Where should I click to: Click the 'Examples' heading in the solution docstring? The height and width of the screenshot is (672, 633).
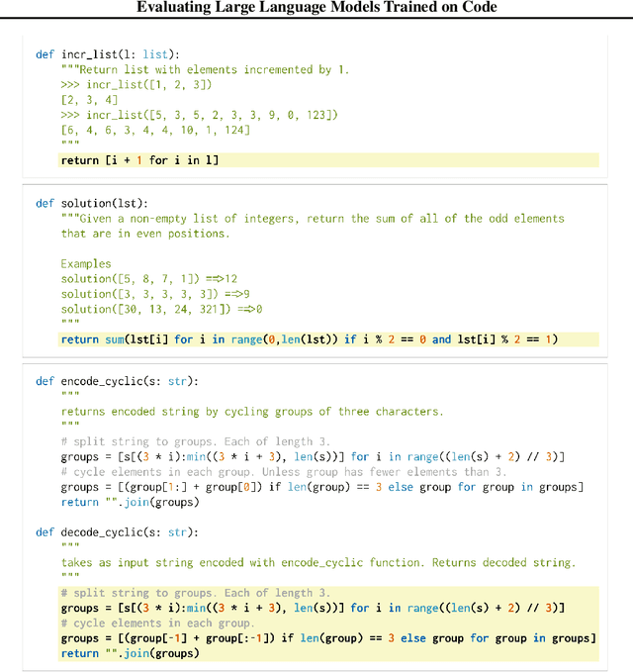86,263
